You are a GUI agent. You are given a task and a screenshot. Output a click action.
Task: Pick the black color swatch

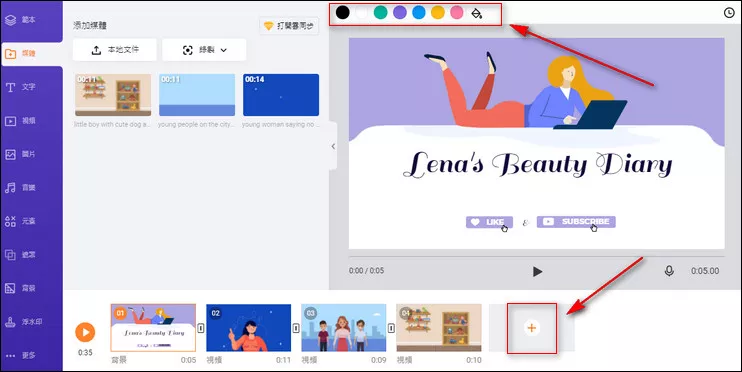pyautogui.click(x=343, y=13)
